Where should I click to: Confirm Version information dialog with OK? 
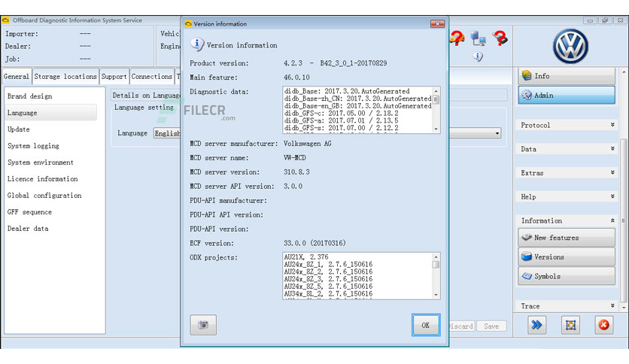coord(426,325)
